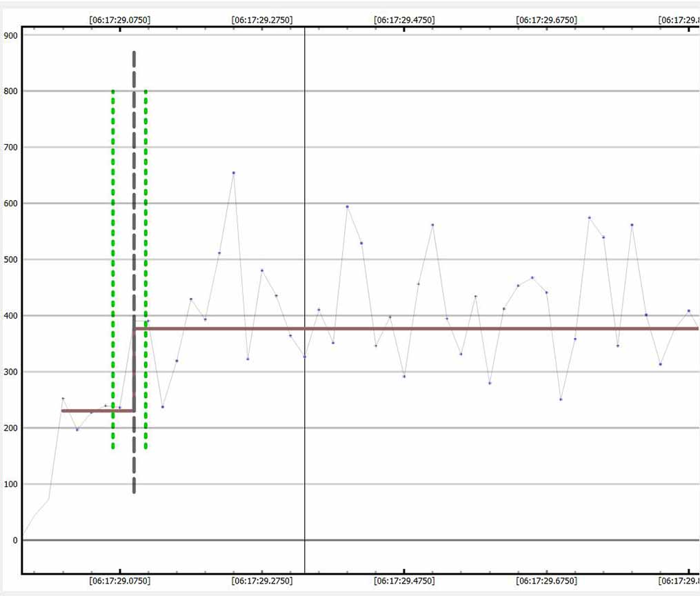The height and width of the screenshot is (596, 700).
Task: Click the top axis label 06:17:29.0750
Action: click(x=119, y=20)
